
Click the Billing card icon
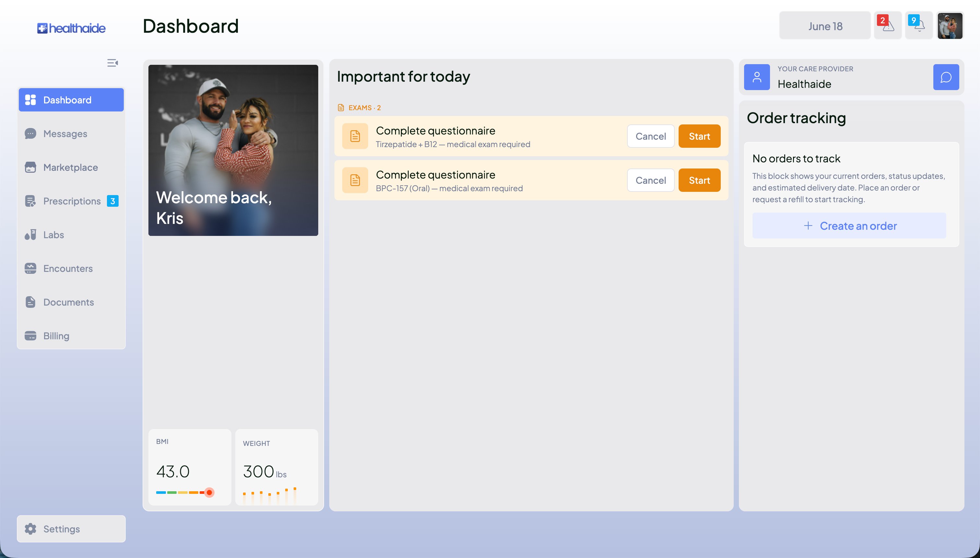[30, 336]
